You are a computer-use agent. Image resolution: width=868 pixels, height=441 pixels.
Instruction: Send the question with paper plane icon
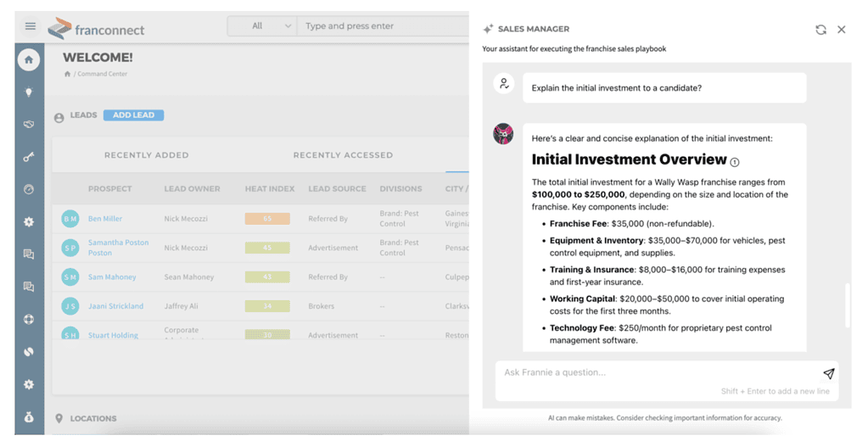[x=829, y=373]
